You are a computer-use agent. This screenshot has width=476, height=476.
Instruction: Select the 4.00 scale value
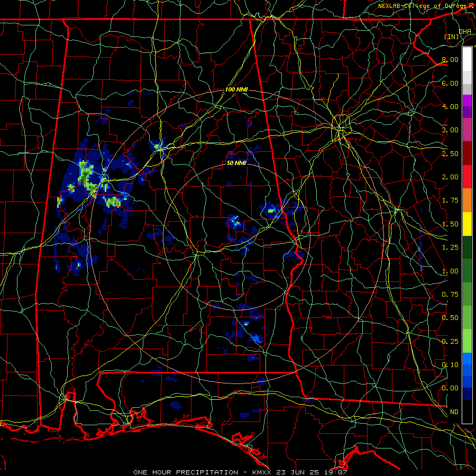pos(450,106)
